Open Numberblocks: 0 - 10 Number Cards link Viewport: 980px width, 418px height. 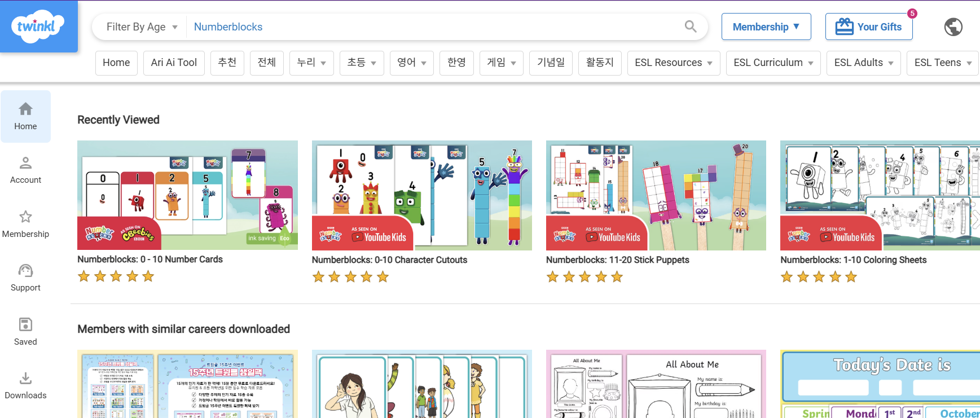[x=150, y=259]
